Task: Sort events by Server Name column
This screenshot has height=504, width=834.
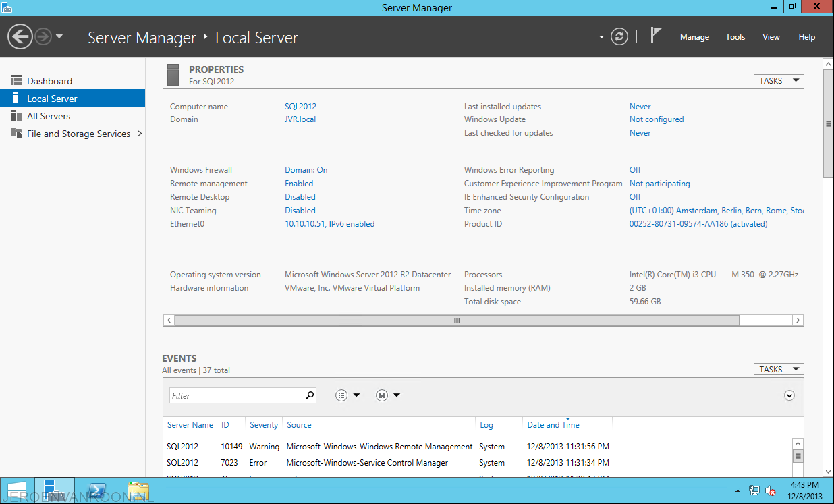Action: pos(190,425)
